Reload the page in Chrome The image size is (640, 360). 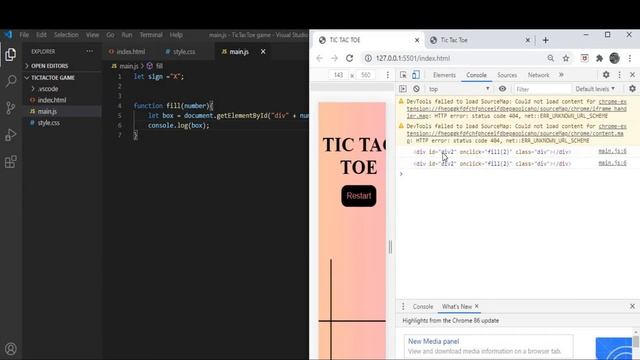click(x=349, y=58)
